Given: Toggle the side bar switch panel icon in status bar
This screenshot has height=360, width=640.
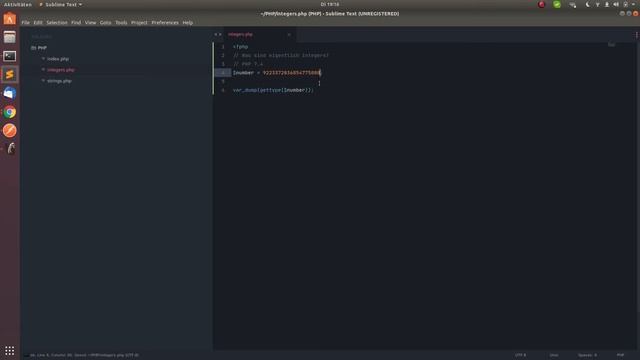Looking at the screenshot, I should tap(26, 355).
